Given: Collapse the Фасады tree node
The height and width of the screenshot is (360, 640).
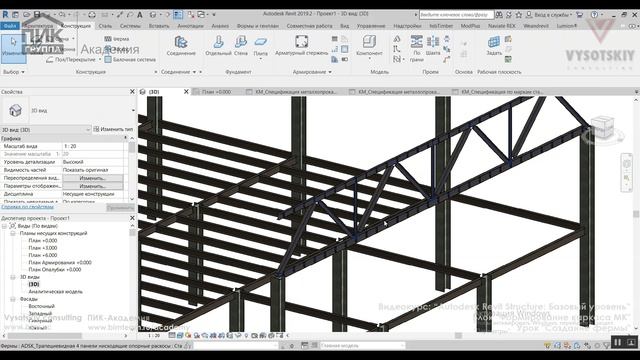Looking at the screenshot, I should tap(13, 299).
